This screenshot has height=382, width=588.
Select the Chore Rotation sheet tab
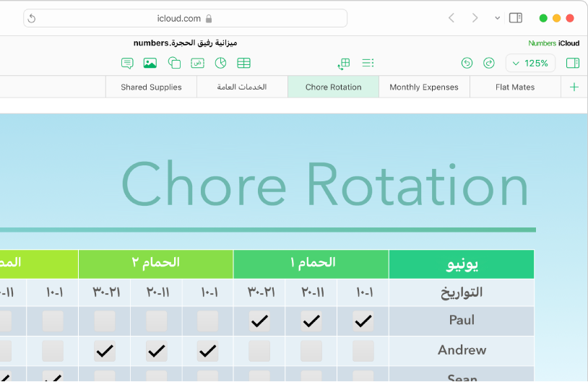click(x=334, y=87)
